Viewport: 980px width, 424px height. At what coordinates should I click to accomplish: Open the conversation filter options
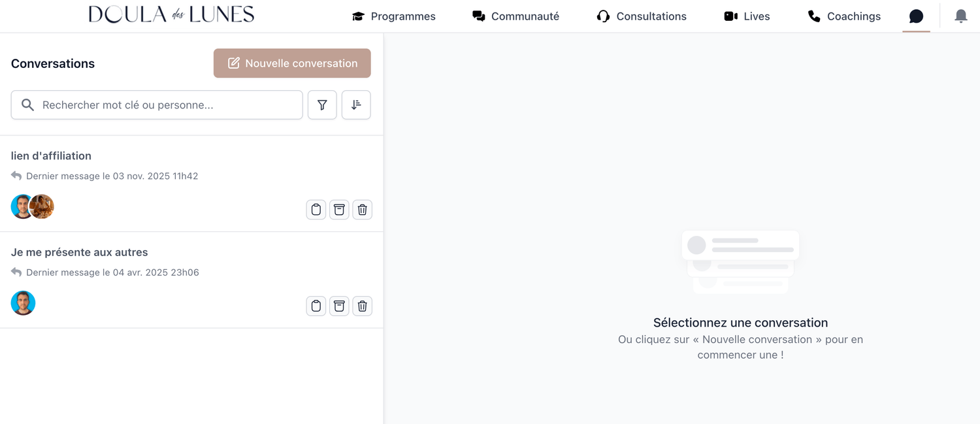click(x=322, y=105)
